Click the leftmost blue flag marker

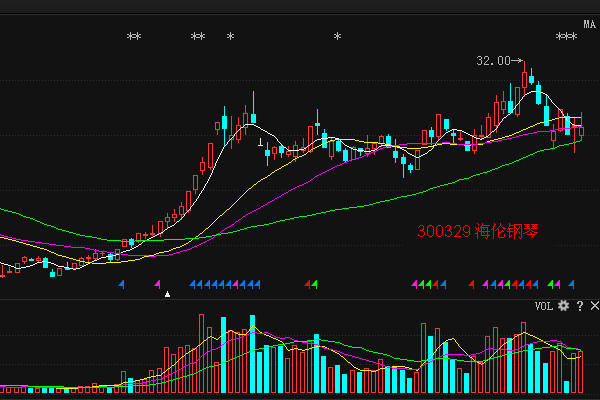tap(122, 285)
